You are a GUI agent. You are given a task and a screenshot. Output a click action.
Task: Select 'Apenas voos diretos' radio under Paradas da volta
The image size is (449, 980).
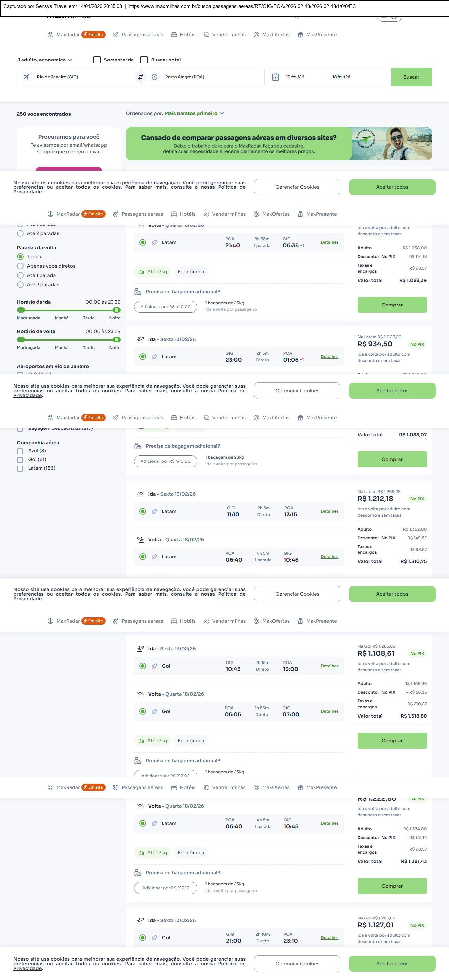pyautogui.click(x=20, y=266)
